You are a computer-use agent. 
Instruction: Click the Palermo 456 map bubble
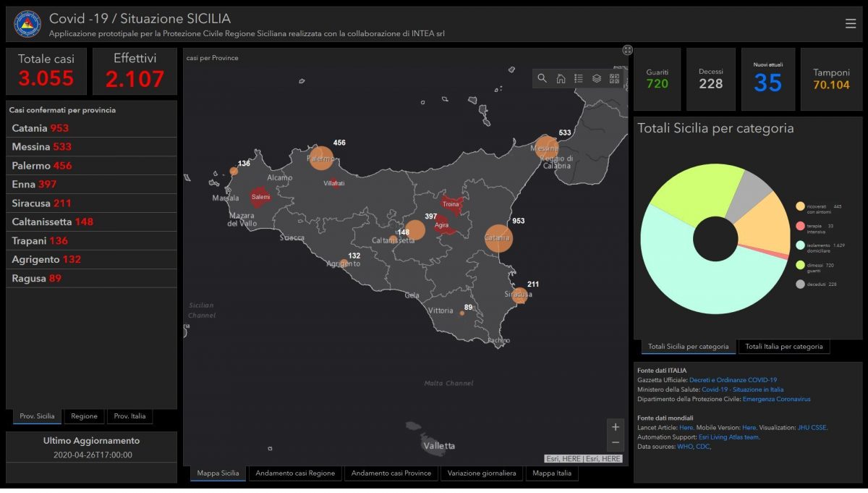321,158
